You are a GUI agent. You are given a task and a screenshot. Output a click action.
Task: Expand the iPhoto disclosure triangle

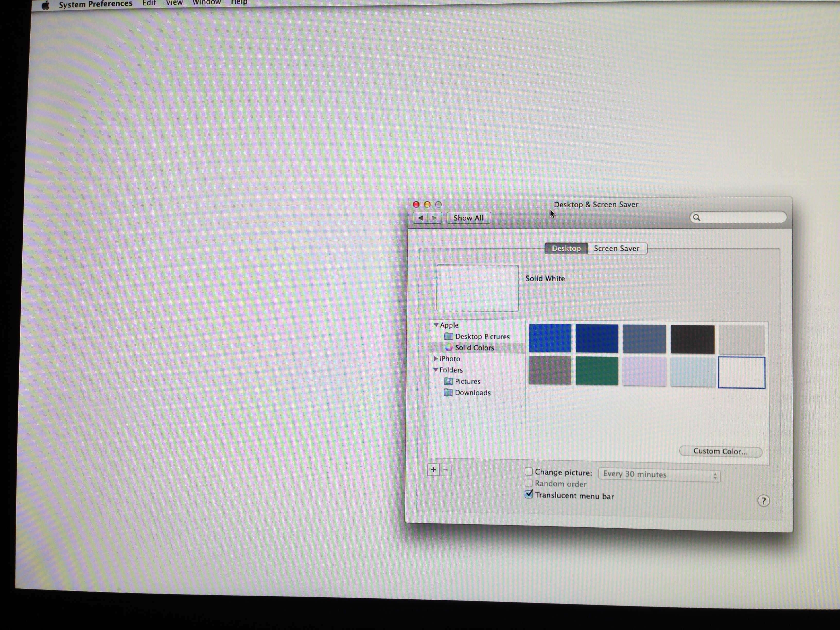pyautogui.click(x=435, y=358)
